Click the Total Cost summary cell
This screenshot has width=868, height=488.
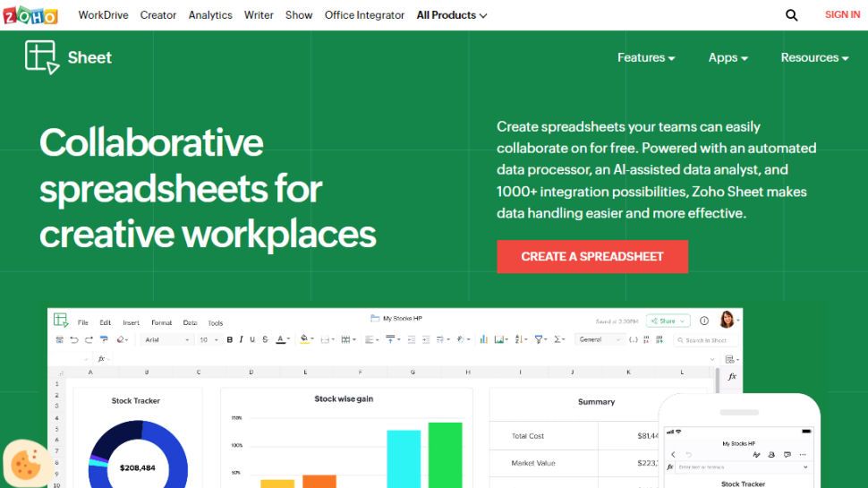pos(543,436)
